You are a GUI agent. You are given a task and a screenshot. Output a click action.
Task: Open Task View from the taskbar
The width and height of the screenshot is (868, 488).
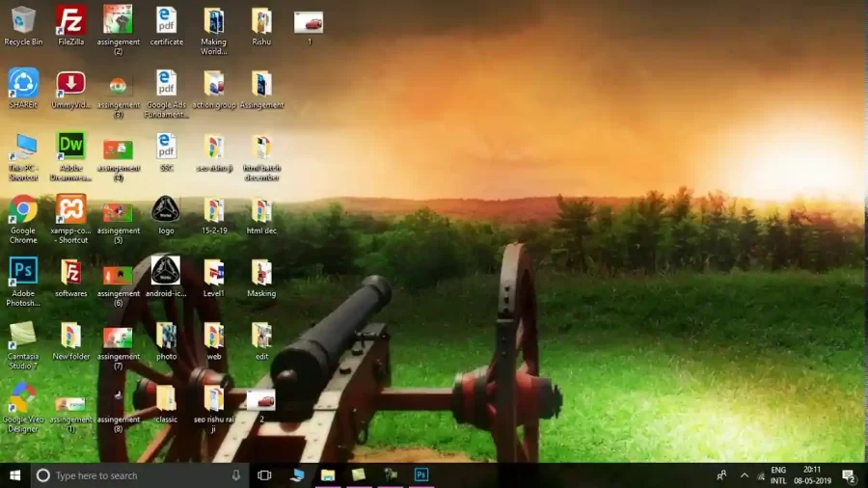tap(264, 475)
